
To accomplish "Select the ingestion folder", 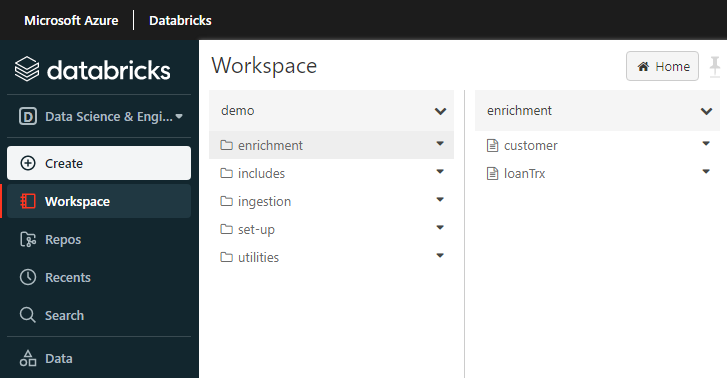I will [331, 201].
